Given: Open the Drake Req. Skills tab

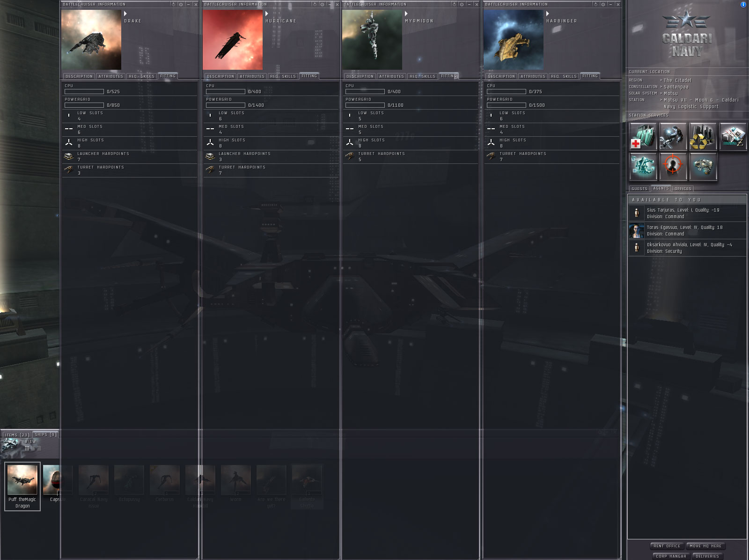Looking at the screenshot, I should 142,76.
